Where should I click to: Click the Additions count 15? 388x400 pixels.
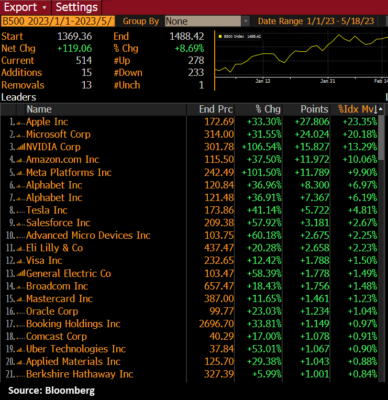coord(87,72)
